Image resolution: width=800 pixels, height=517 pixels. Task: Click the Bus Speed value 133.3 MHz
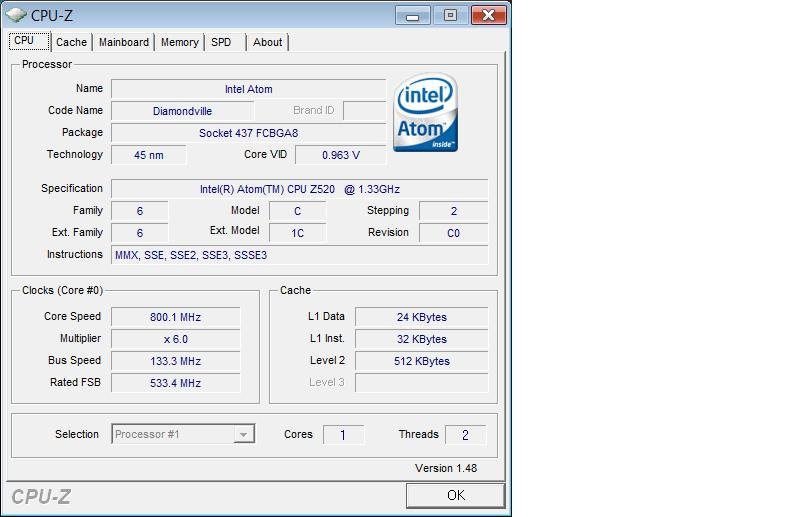(176, 361)
